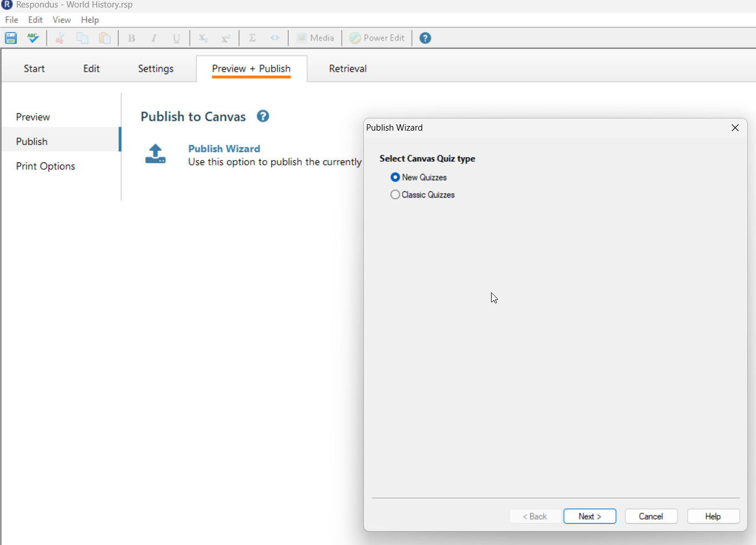Image resolution: width=756 pixels, height=545 pixels.
Task: Open the File menu
Action: (11, 19)
